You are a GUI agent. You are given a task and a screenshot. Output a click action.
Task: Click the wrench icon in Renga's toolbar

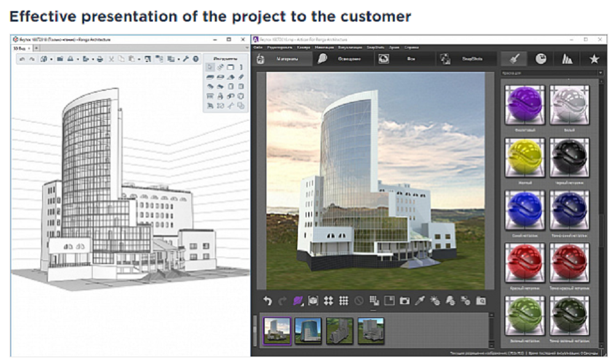tap(187, 58)
